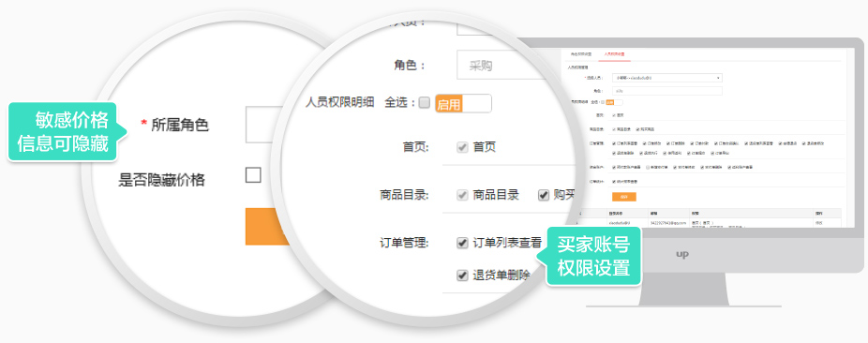Toggle the small 启用 switch on the monitor
This screenshot has width=868, height=343.
pos(615,102)
